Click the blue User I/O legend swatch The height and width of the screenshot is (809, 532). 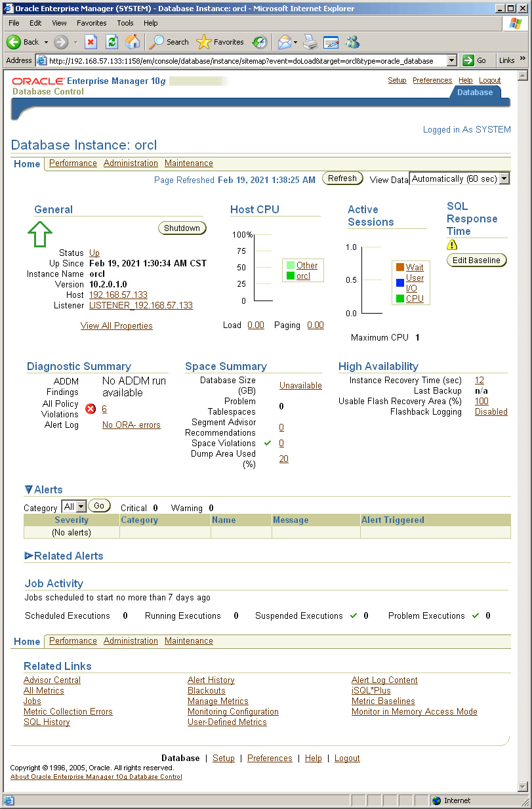point(399,283)
